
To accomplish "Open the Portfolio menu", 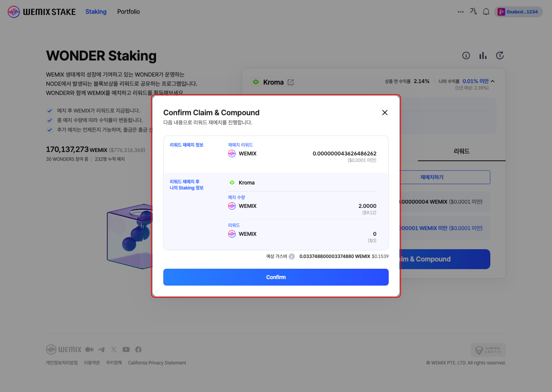I will tap(128, 12).
